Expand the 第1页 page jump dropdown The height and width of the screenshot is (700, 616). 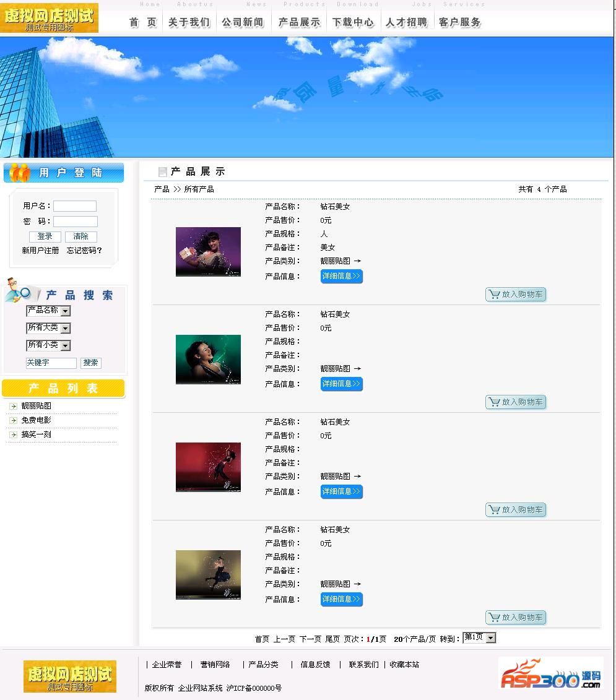(x=479, y=637)
